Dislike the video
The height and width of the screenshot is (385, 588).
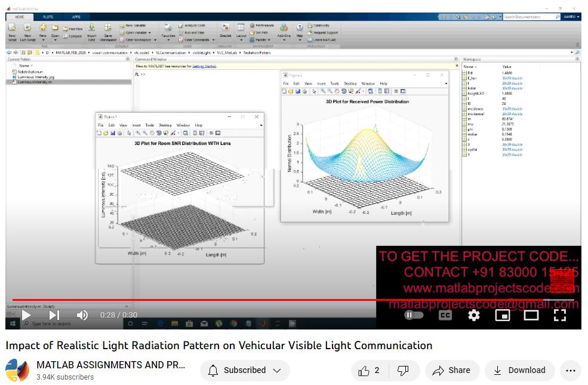403,371
